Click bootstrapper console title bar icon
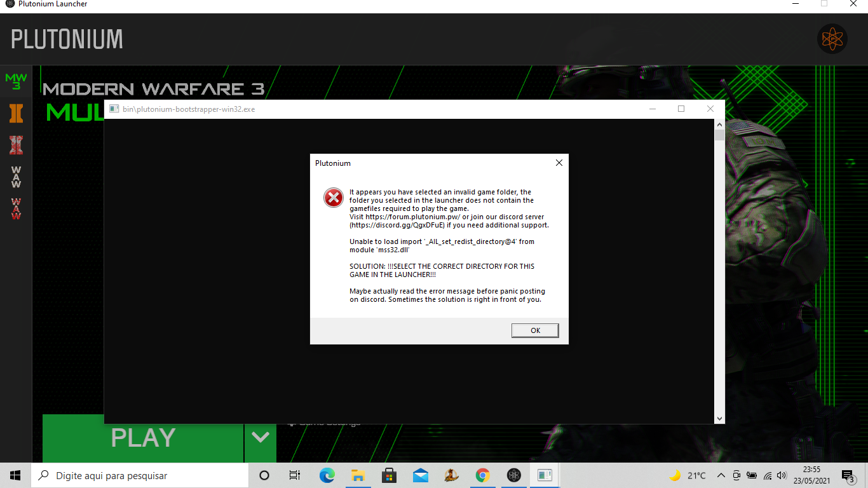 114,109
